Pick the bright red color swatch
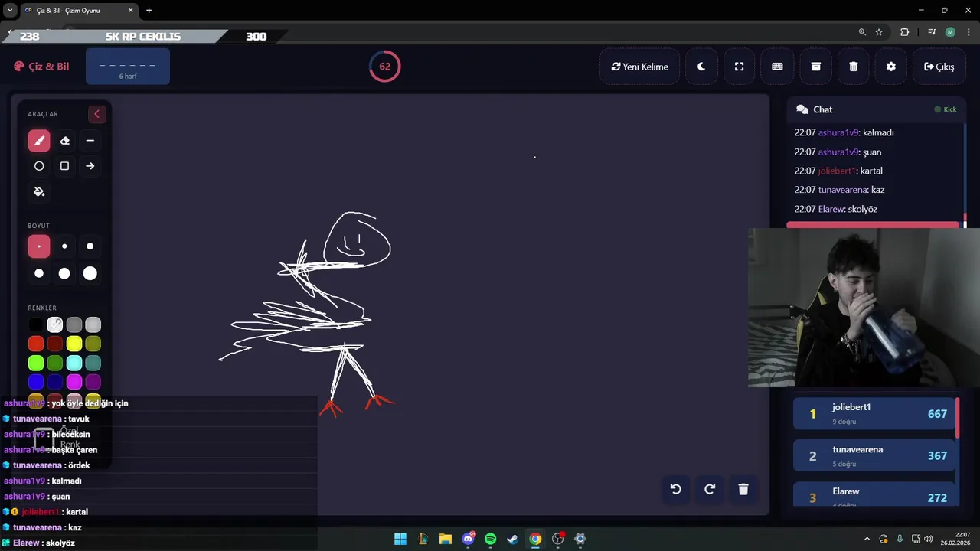Viewport: 980px width, 551px height. point(36,344)
